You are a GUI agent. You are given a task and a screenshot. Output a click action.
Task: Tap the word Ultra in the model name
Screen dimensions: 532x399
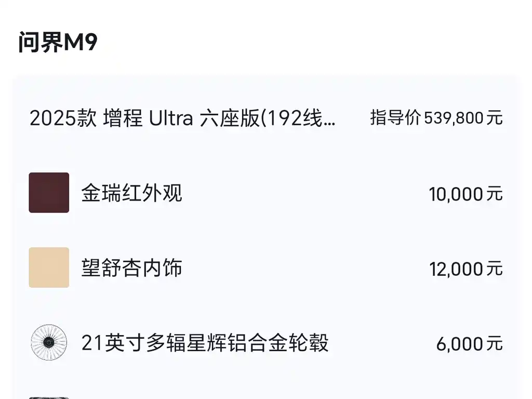[171, 118]
